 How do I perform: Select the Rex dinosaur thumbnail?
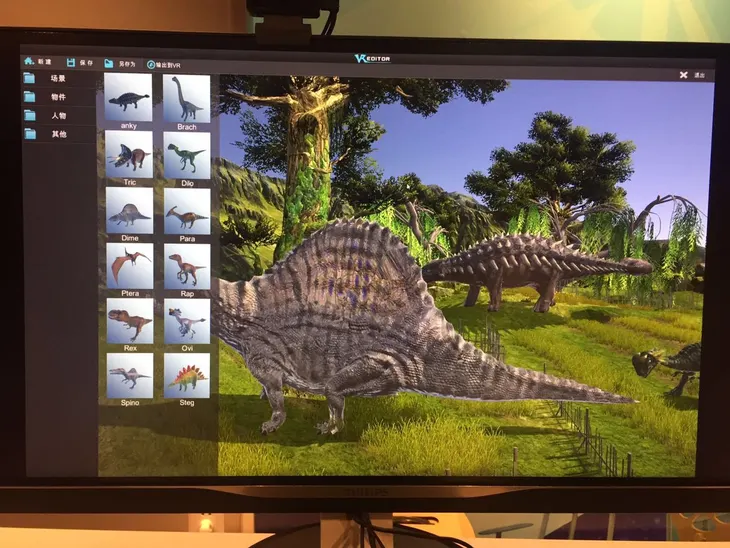tap(129, 321)
